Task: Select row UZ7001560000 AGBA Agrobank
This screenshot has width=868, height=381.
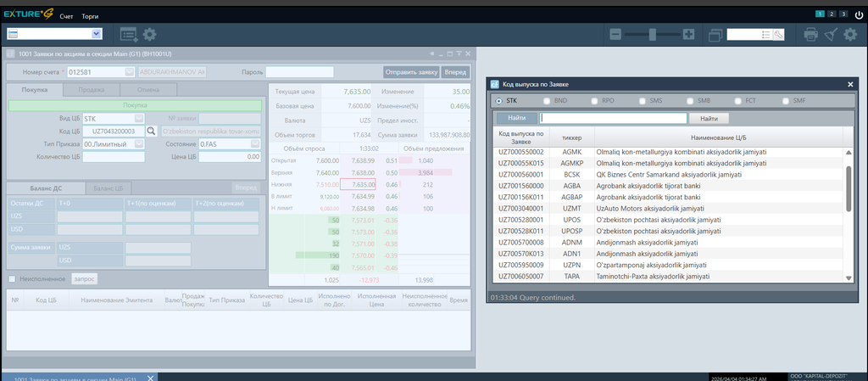Action: [x=669, y=186]
